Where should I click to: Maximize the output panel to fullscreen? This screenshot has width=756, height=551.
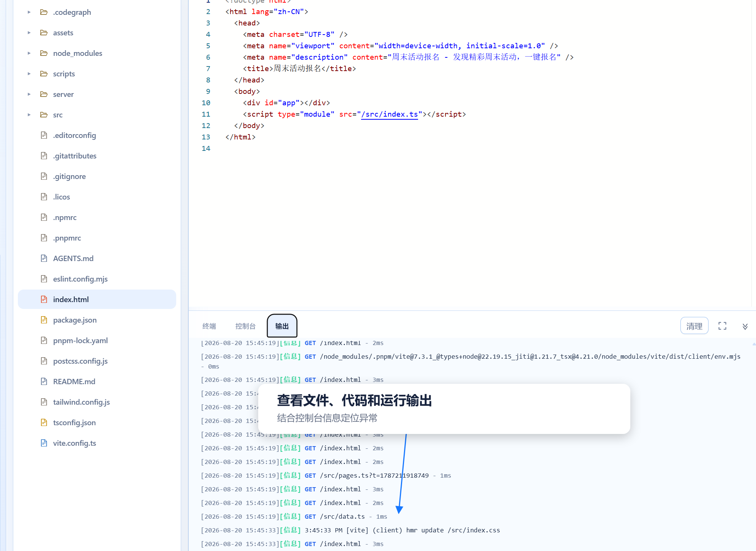[x=722, y=326]
